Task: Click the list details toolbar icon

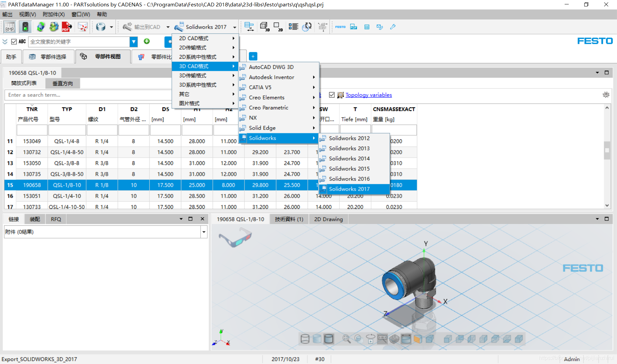Action: pyautogui.click(x=293, y=27)
